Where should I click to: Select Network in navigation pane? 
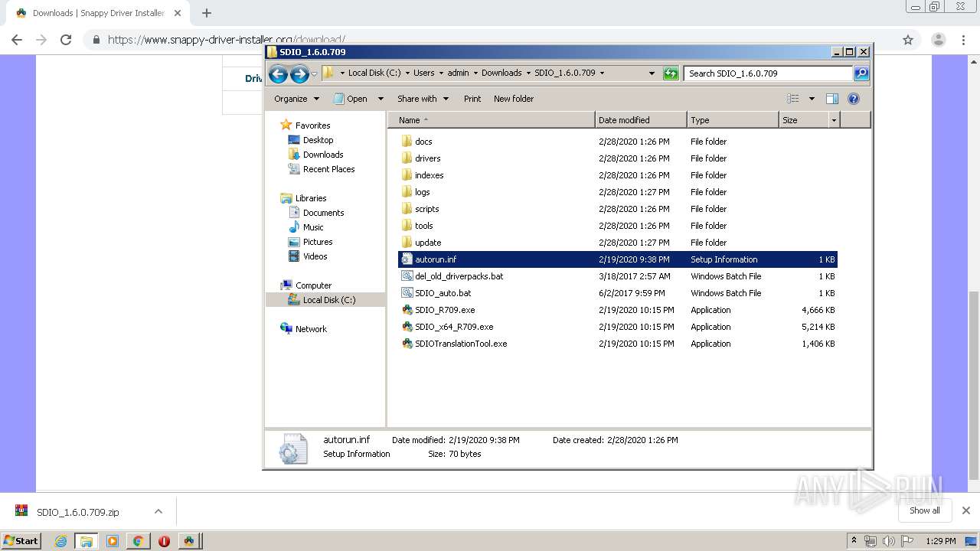pyautogui.click(x=311, y=329)
